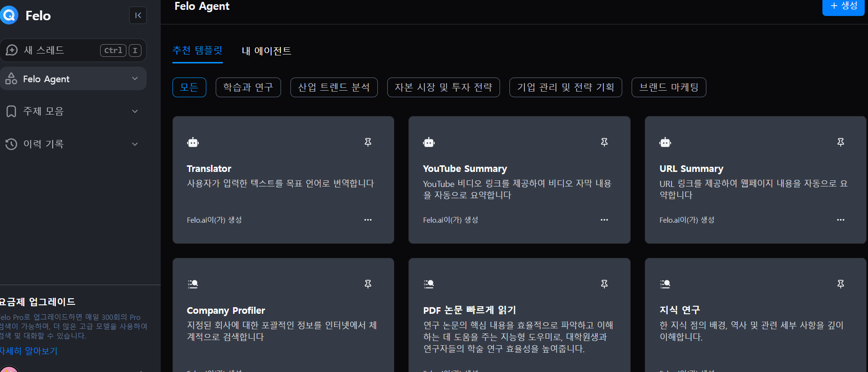Image resolution: width=868 pixels, height=372 pixels.
Task: Open the Translator agent title
Action: pyautogui.click(x=209, y=169)
